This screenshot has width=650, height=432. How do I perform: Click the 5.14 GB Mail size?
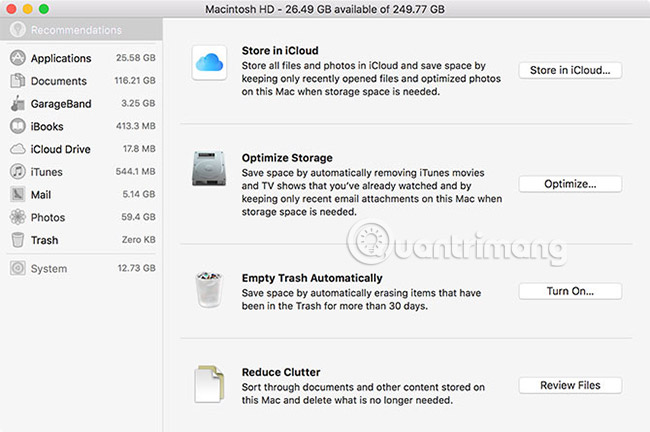(x=138, y=194)
